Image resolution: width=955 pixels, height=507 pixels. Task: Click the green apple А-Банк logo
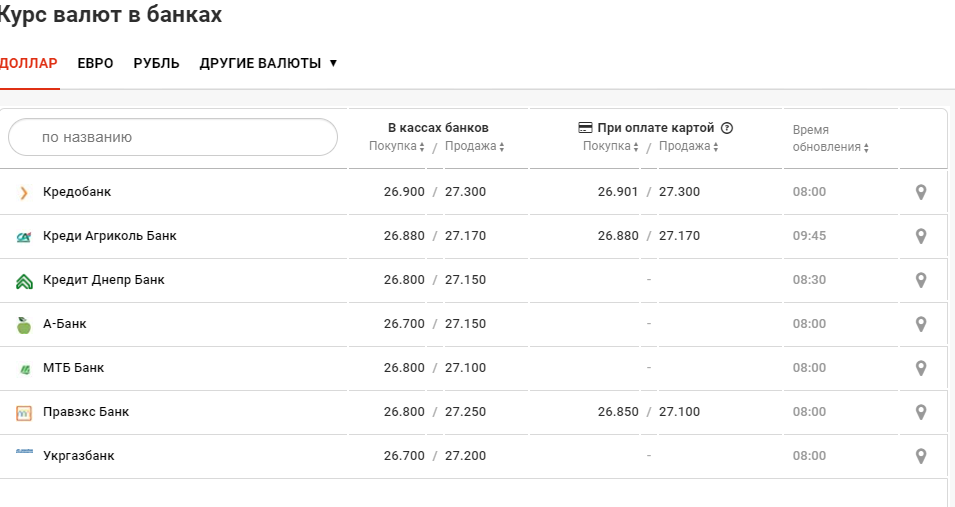24,324
